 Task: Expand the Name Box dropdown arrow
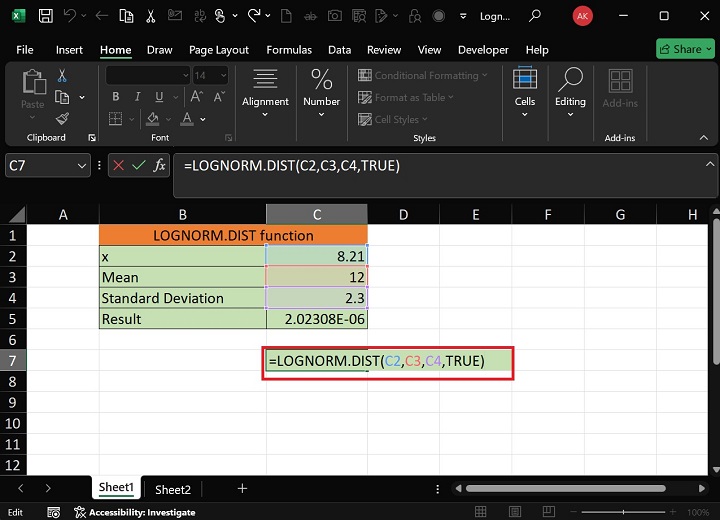pyautogui.click(x=82, y=166)
